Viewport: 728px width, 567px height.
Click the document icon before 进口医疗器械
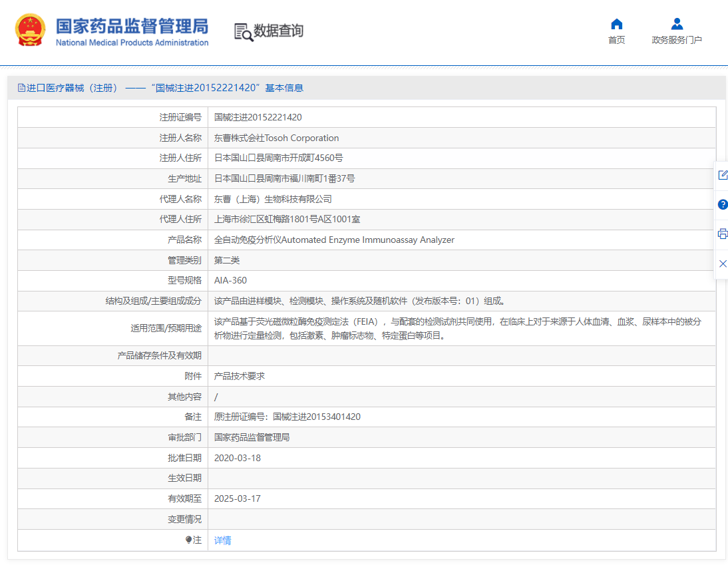click(21, 88)
